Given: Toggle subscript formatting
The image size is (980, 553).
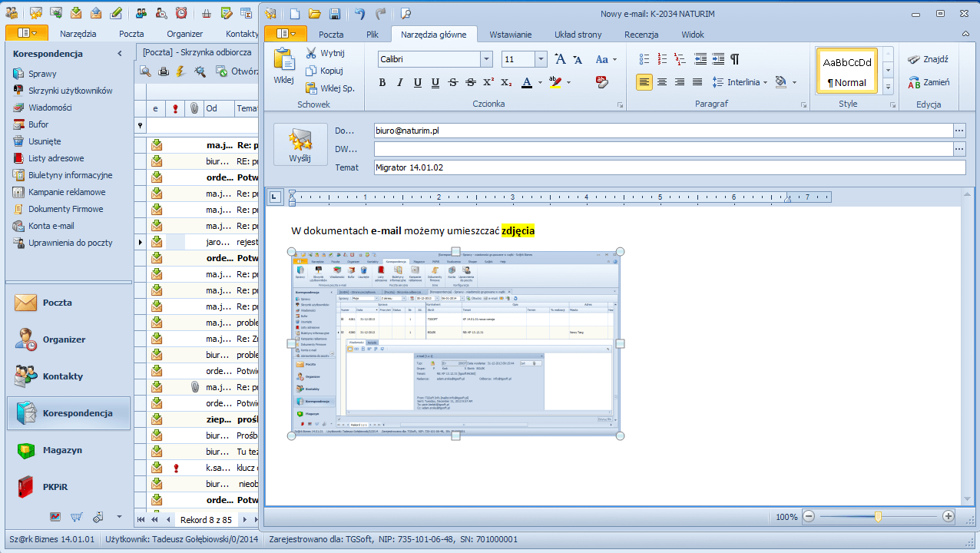Looking at the screenshot, I should 506,82.
